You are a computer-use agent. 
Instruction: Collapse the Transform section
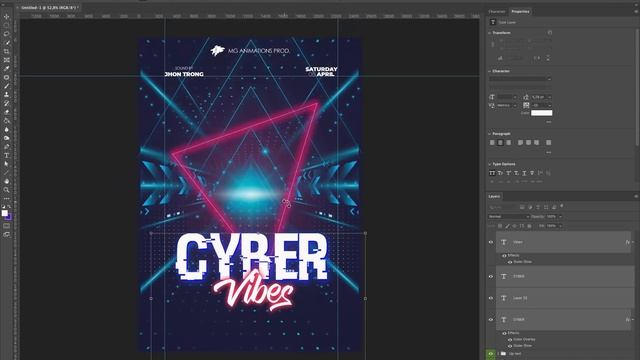490,33
